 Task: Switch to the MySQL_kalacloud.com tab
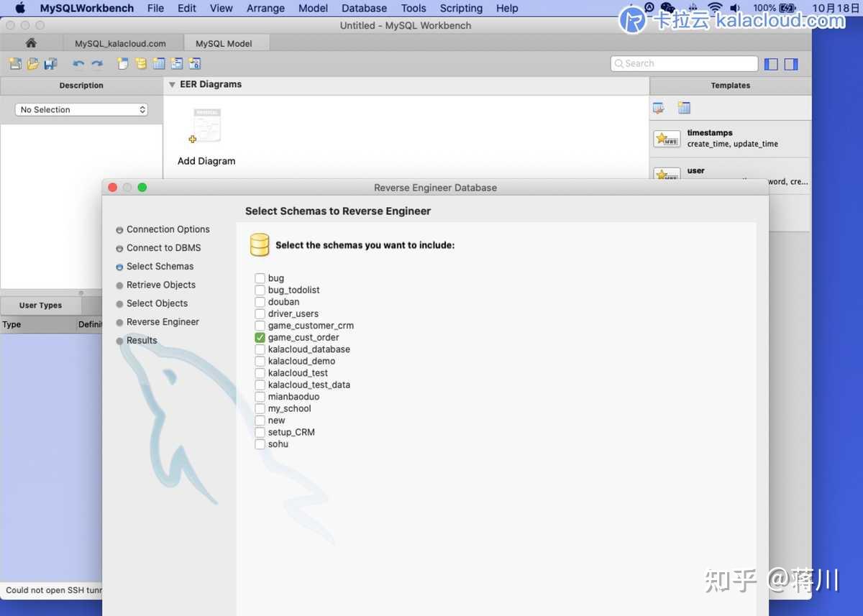[120, 43]
